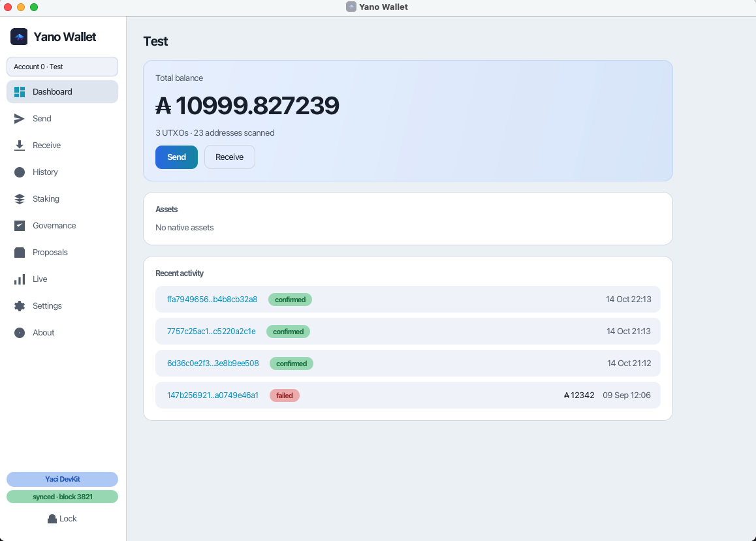Click the About info icon
Screen dimensions: 756x541
[20, 333]
